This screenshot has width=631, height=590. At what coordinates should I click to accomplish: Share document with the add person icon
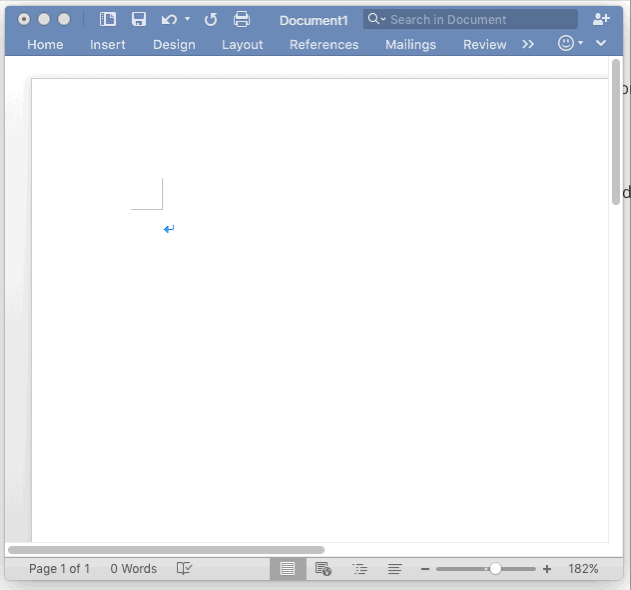[x=601, y=19]
